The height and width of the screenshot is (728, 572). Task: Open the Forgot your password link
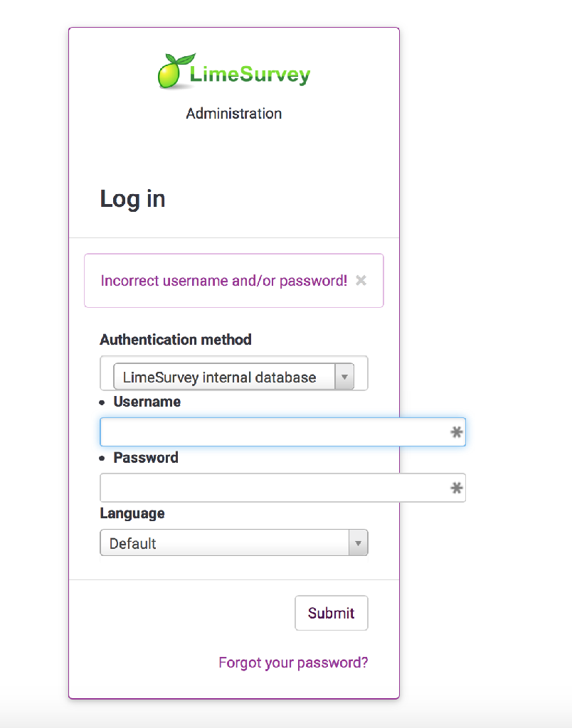[x=293, y=663]
